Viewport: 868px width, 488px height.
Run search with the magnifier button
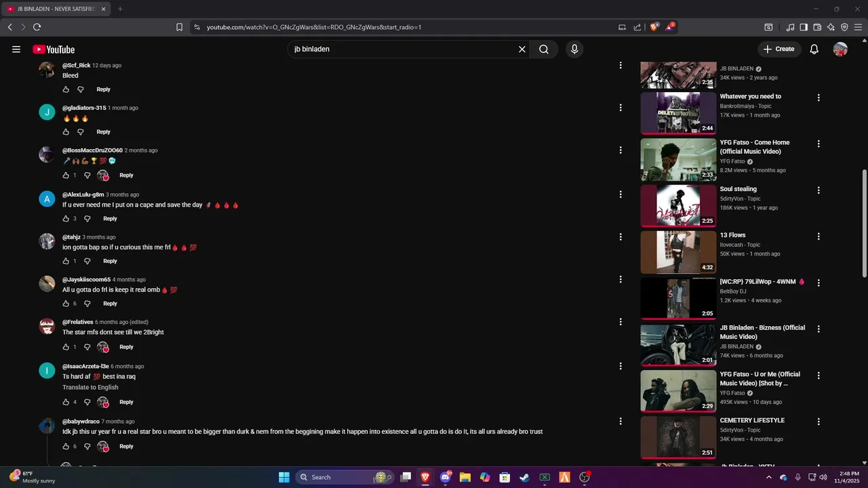[x=544, y=49]
